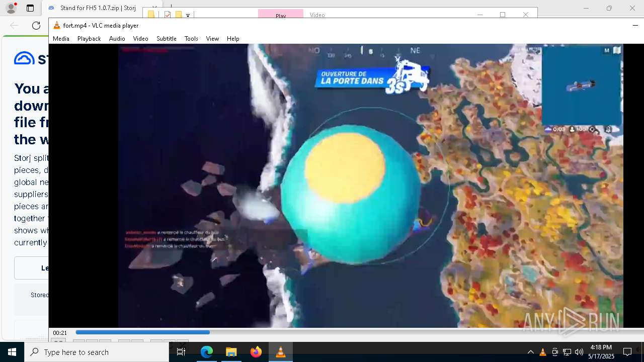Minimize the VLC media player window
The image size is (644, 362).
pos(635,25)
